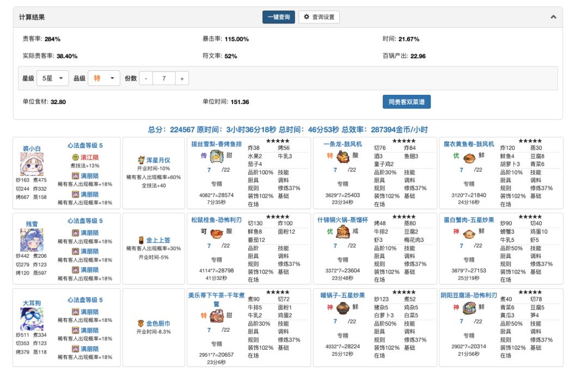
Task: Click 心法盘等级 5 for 残雪
Action: click(85, 221)
